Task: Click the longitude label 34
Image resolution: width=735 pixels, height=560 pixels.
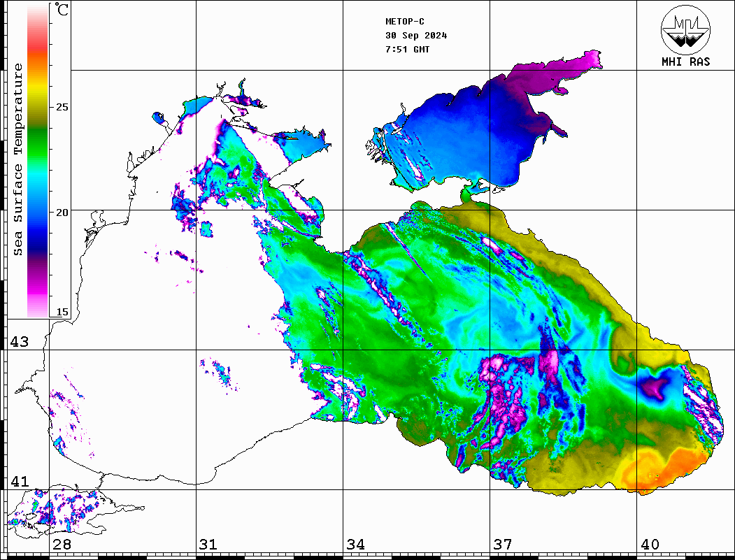Action: tap(355, 544)
